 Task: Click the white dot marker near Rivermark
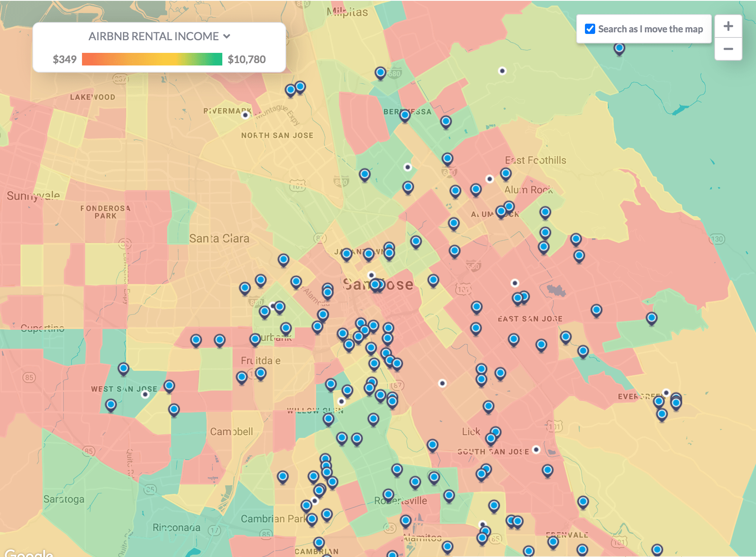(244, 115)
